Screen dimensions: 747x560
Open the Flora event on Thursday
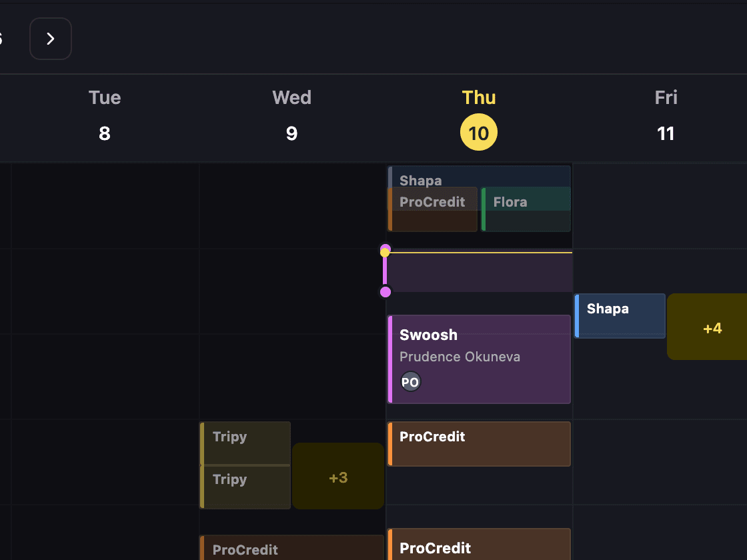(526, 209)
